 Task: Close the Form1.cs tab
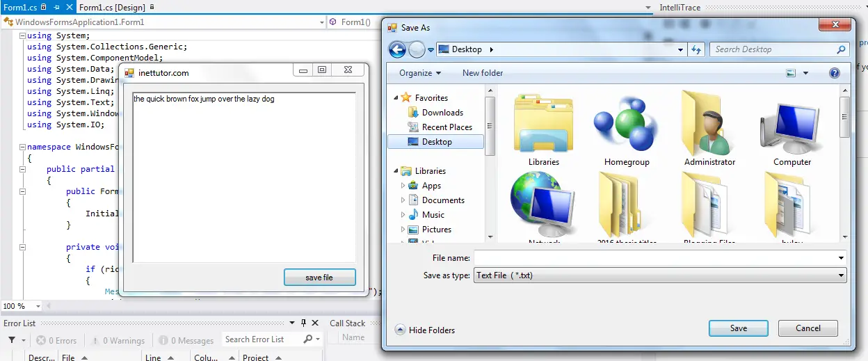click(70, 7)
